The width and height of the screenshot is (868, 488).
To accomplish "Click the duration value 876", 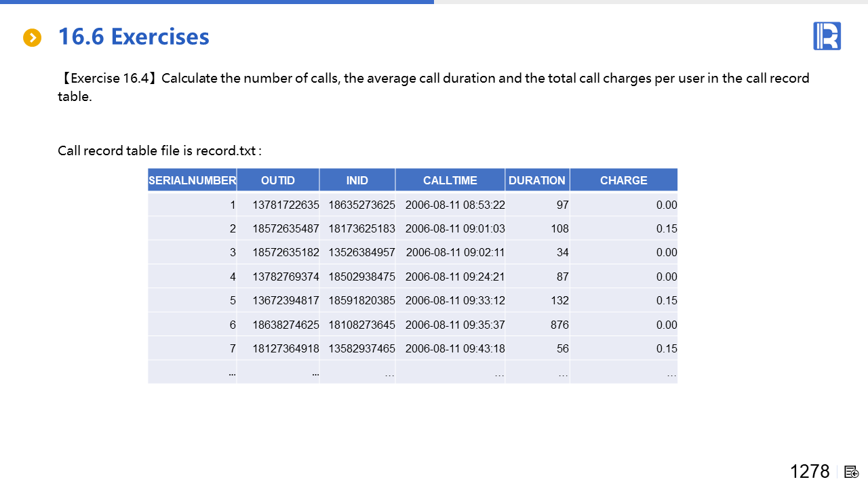I will 559,325.
